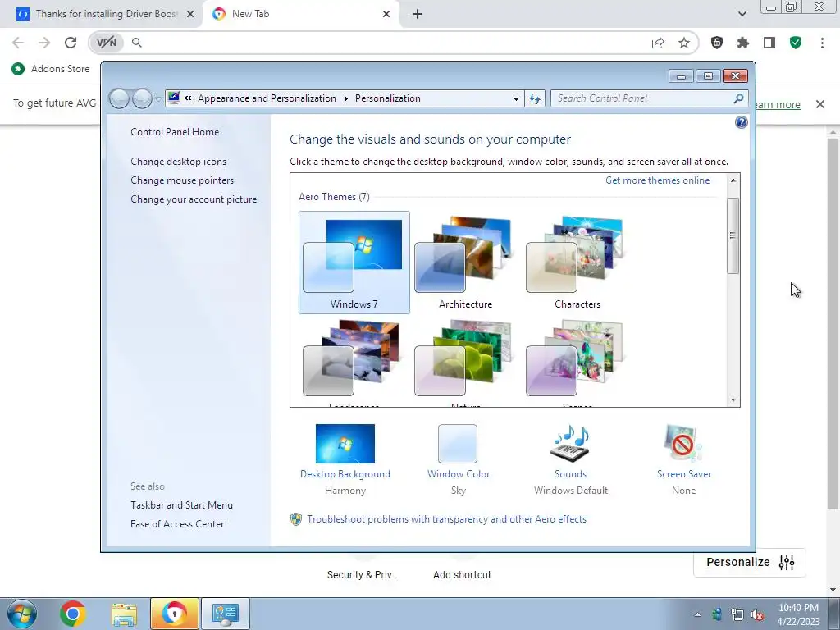Click themes list scroll down arrow

pyautogui.click(x=733, y=400)
